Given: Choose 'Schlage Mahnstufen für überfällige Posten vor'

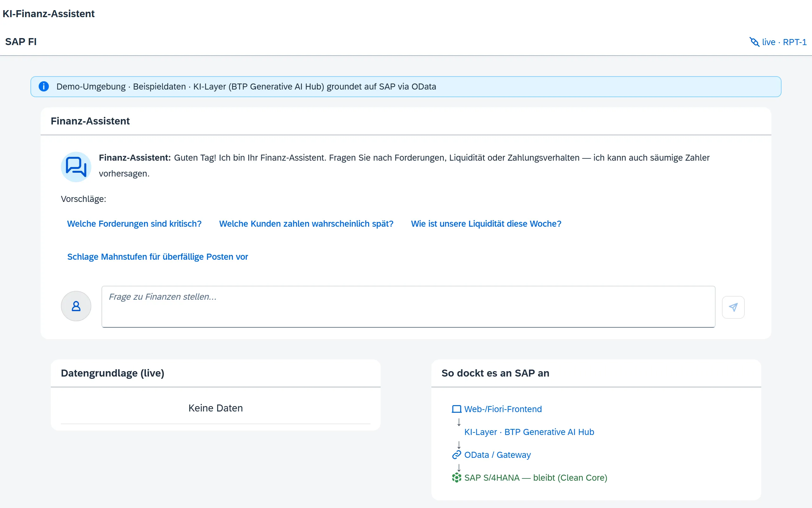Looking at the screenshot, I should [157, 257].
